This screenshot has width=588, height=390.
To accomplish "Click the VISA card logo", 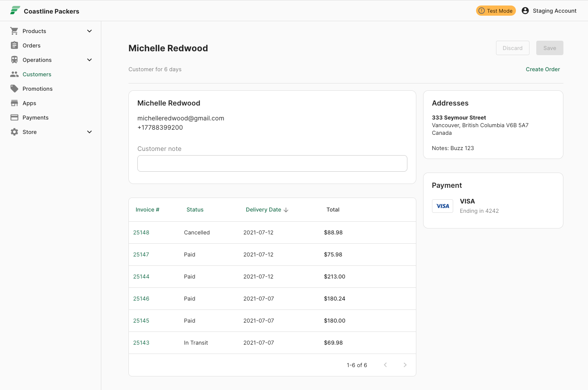I will point(443,206).
